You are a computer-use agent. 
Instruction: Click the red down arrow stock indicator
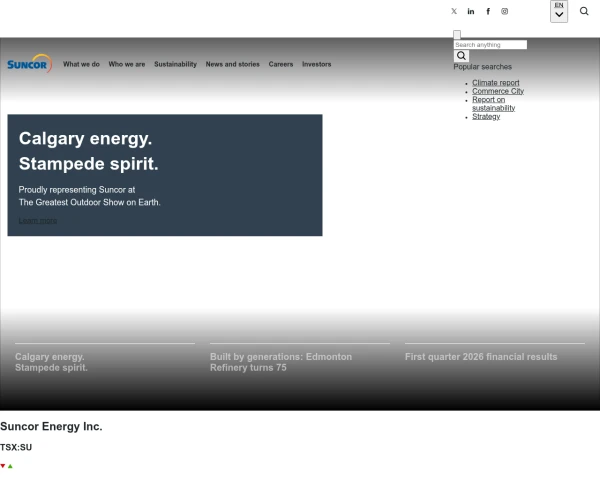click(3, 466)
